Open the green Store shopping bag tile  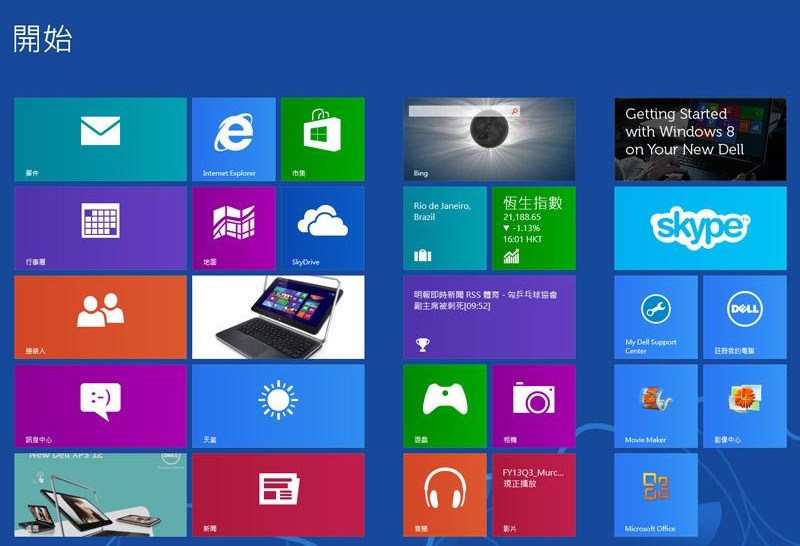[x=322, y=139]
